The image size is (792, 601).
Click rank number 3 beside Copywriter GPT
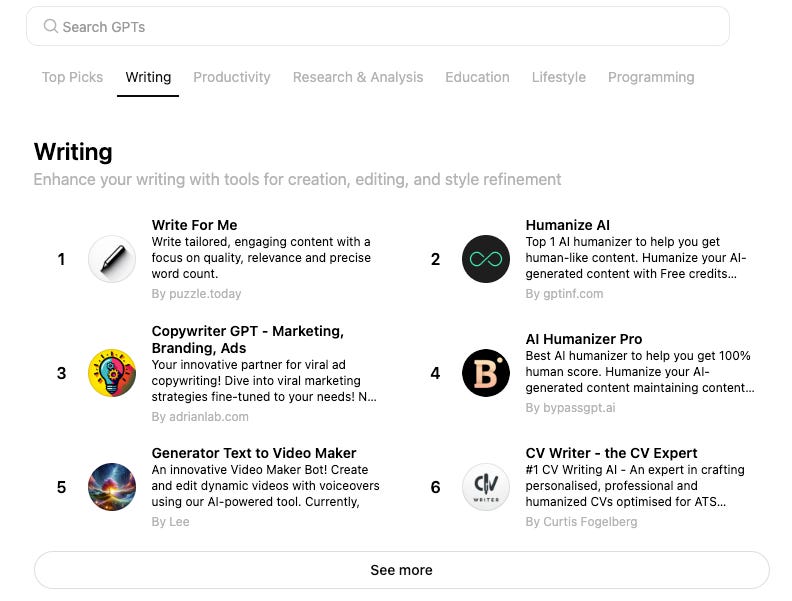pyautogui.click(x=61, y=373)
